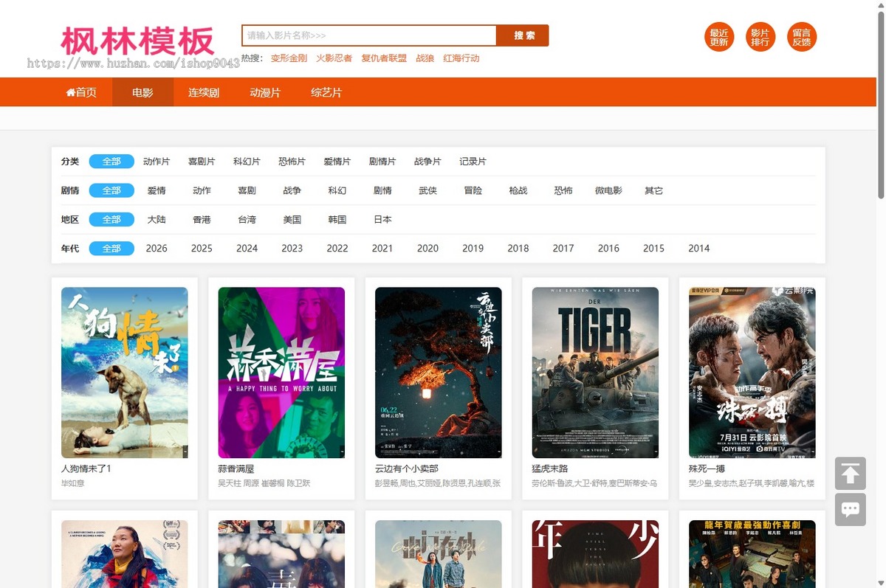Open the 云边有个小卖部 movie poster
Screen dimensions: 886x588
pyautogui.click(x=439, y=373)
